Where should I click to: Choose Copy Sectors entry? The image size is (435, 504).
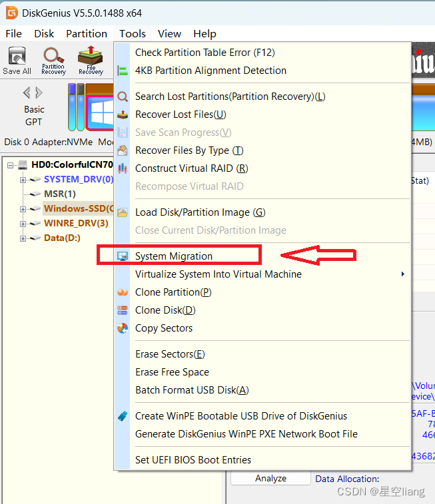coord(262,328)
